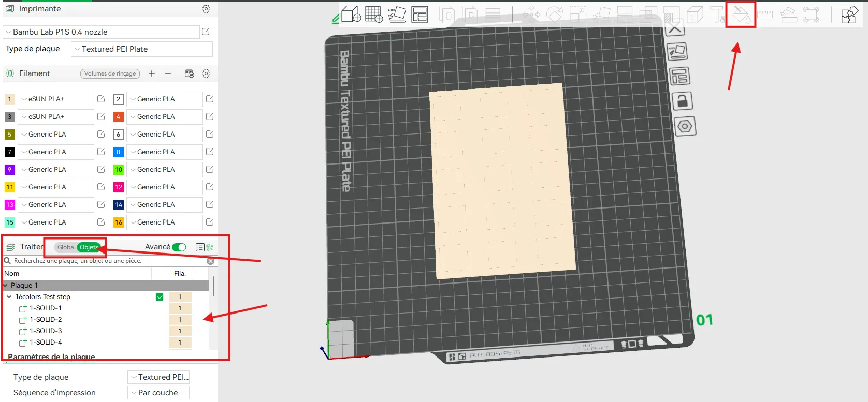Select the Rotate tool in toolbar
868x402 pixels.
point(555,14)
